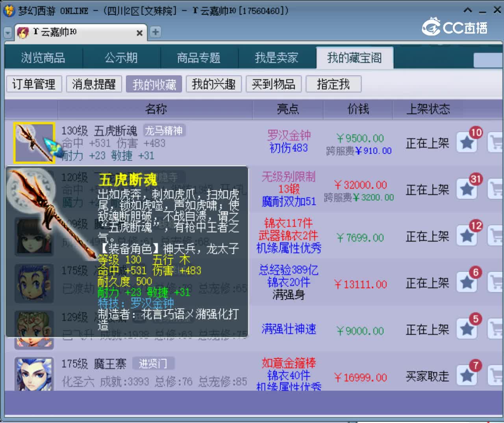Add the ￥13111.00 item to cart
The width and height of the screenshot is (504, 423).
click(x=496, y=282)
